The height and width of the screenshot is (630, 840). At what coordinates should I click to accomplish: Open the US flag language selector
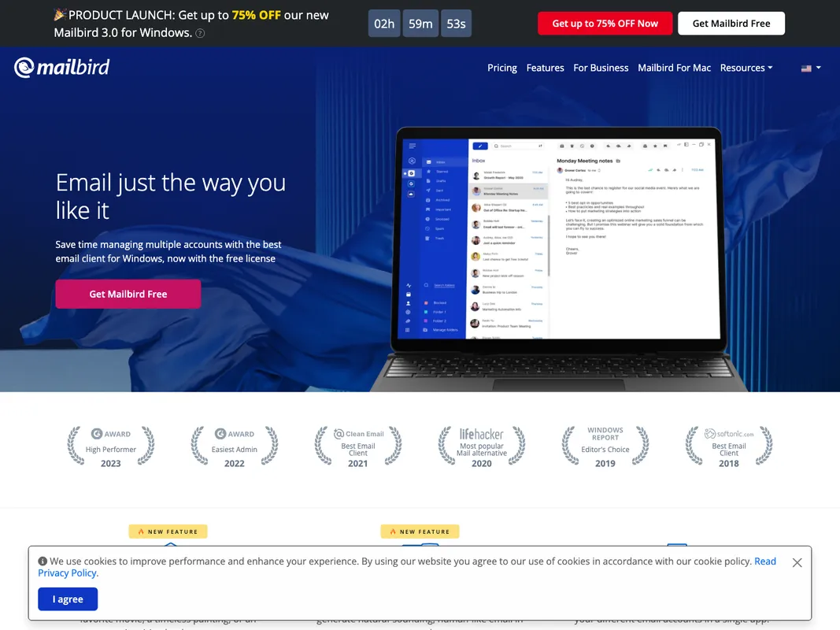810,69
